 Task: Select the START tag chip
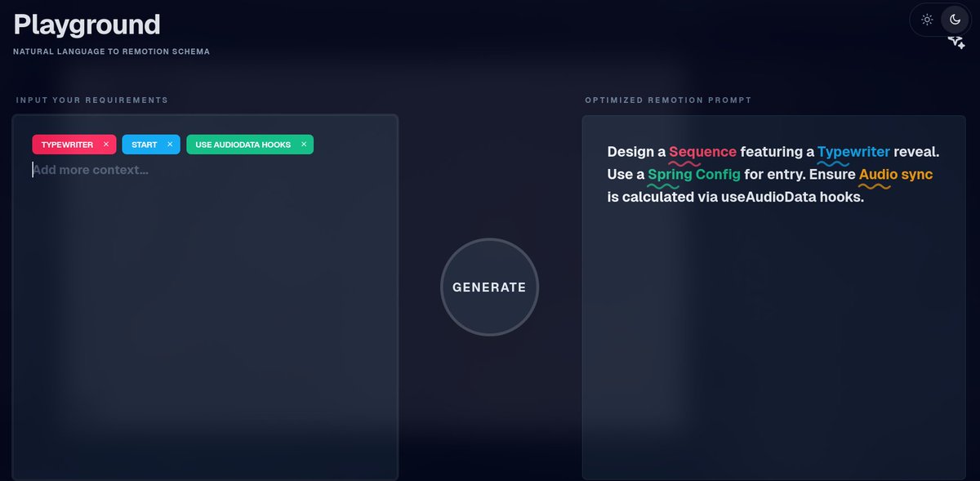151,145
